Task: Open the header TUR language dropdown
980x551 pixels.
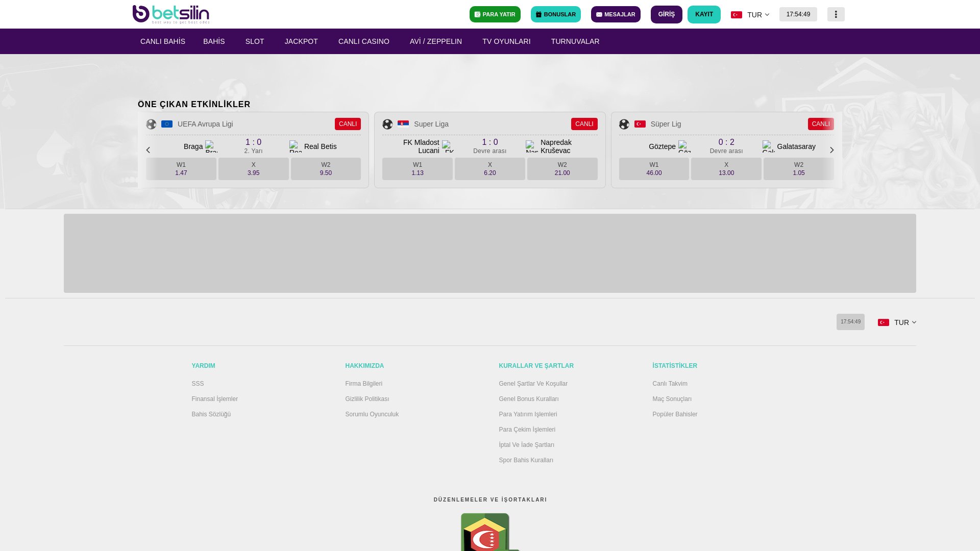Action: pyautogui.click(x=750, y=15)
